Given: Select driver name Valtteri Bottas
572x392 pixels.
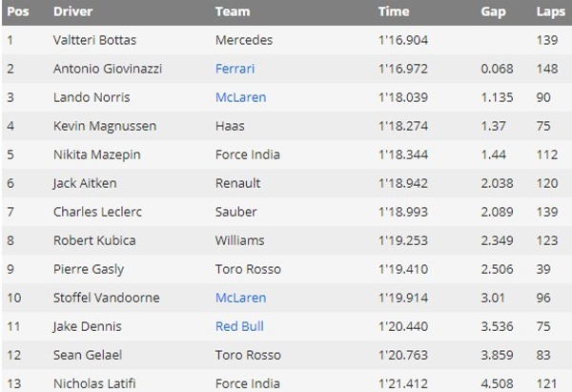Looking at the screenshot, I should pyautogui.click(x=93, y=40).
